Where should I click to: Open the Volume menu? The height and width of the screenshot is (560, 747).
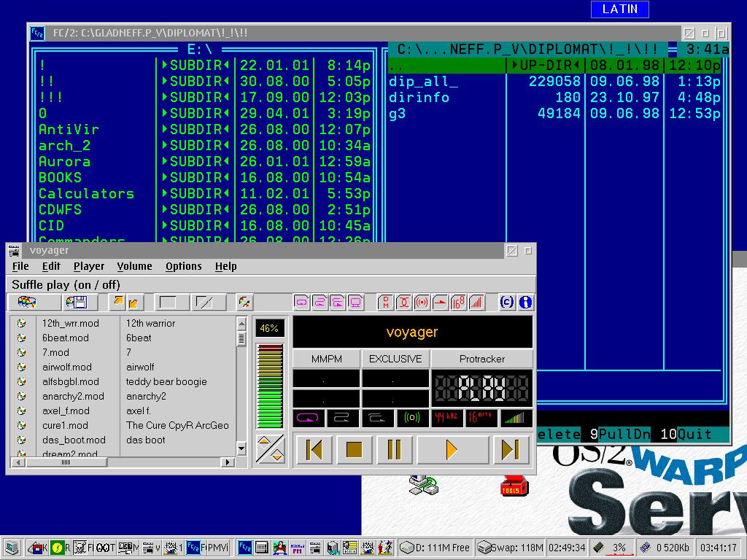pyautogui.click(x=135, y=266)
